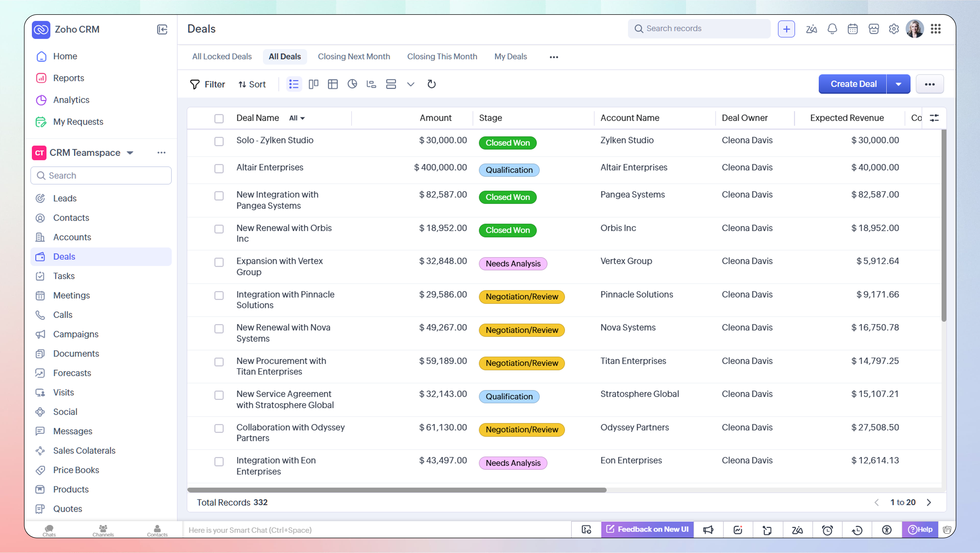Open notifications bell icon
The width and height of the screenshot is (980, 553).
click(x=832, y=29)
